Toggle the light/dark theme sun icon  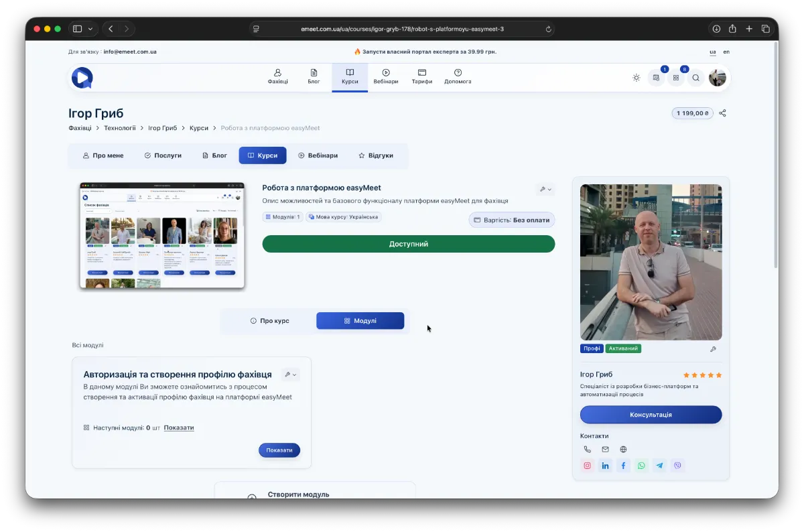pyautogui.click(x=636, y=78)
